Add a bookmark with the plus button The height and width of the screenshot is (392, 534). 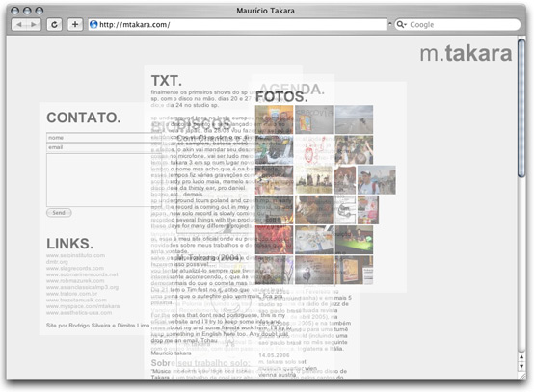coord(75,24)
